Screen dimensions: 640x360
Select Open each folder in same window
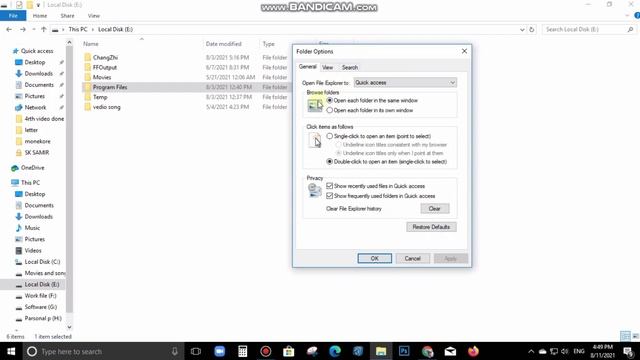tap(330, 100)
